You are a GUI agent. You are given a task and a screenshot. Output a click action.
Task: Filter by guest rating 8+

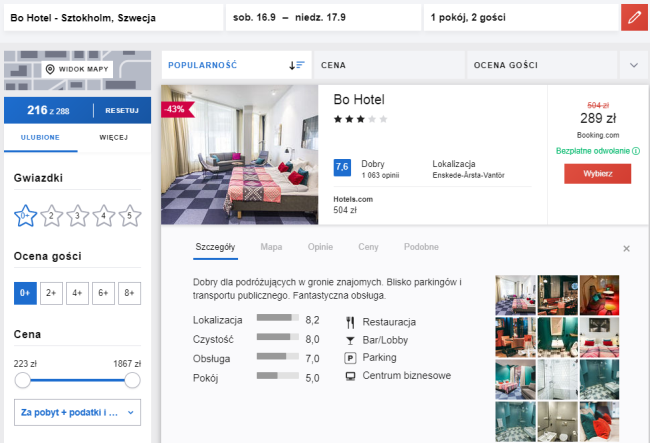tap(129, 293)
